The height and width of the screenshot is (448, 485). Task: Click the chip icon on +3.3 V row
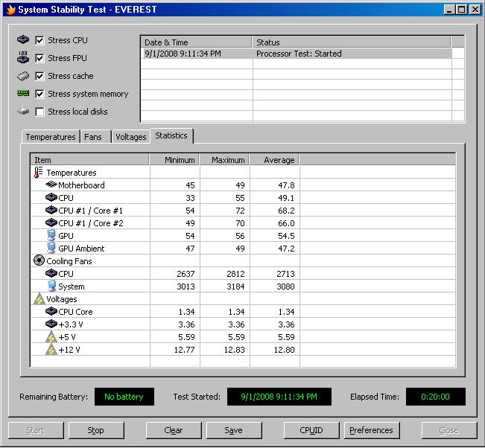[x=51, y=324]
